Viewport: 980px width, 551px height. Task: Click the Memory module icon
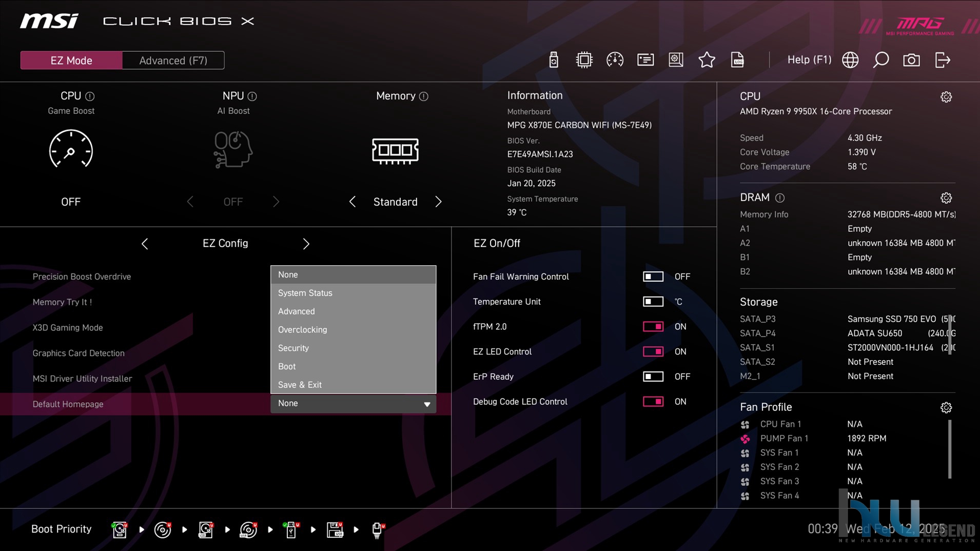(395, 151)
